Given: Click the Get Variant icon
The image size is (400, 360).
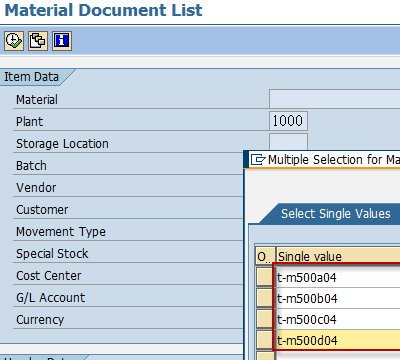Looking at the screenshot, I should pyautogui.click(x=38, y=41).
